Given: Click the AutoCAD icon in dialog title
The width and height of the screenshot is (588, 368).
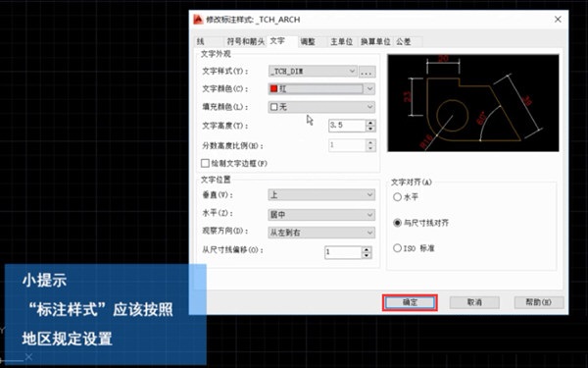Looking at the screenshot, I should click(198, 20).
